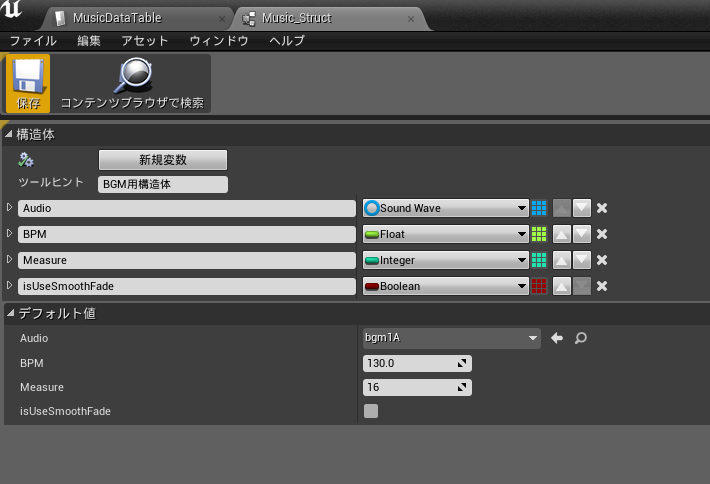Click the array grid icon for BPM
Viewport: 710px width, 484px height.
(539, 234)
